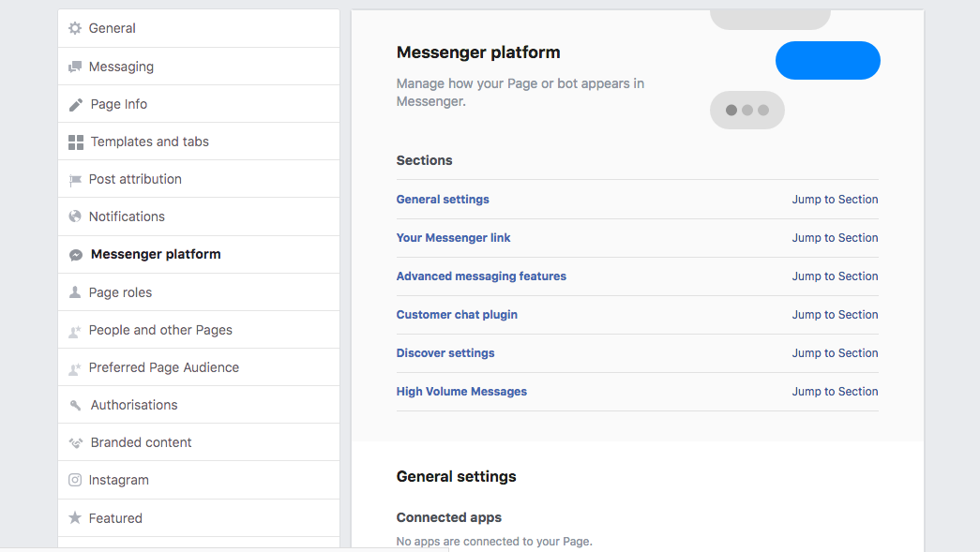Jump to Section for High Volume Messages
The height and width of the screenshot is (552, 980).
click(x=835, y=392)
